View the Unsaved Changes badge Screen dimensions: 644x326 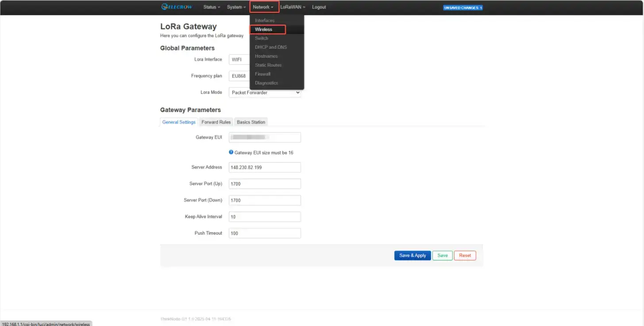point(463,8)
